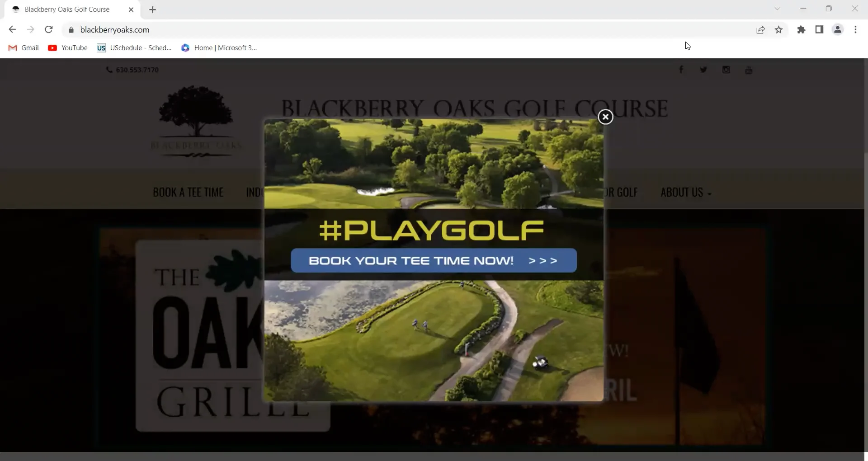This screenshot has height=461, width=868.
Task: Open the Twitter social icon
Action: coord(703,70)
